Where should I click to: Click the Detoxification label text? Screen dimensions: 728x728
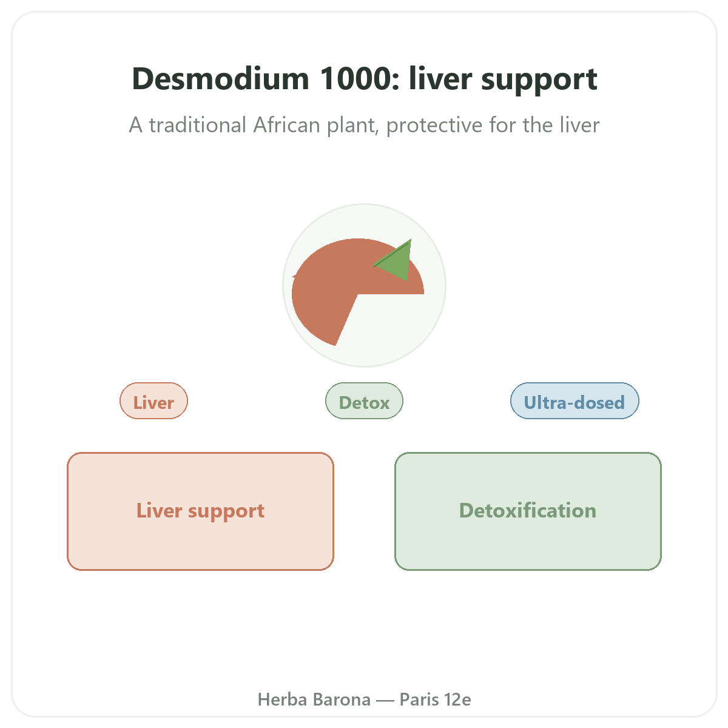pos(528,510)
